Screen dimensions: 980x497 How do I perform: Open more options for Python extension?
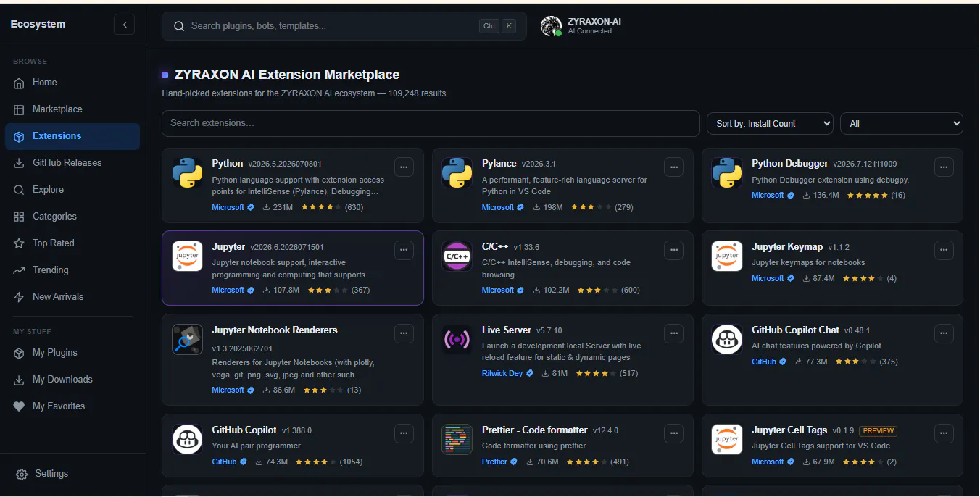coord(404,167)
